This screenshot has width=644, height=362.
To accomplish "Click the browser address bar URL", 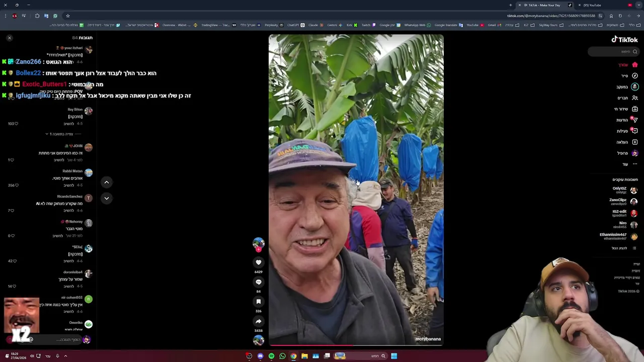I will [x=551, y=16].
